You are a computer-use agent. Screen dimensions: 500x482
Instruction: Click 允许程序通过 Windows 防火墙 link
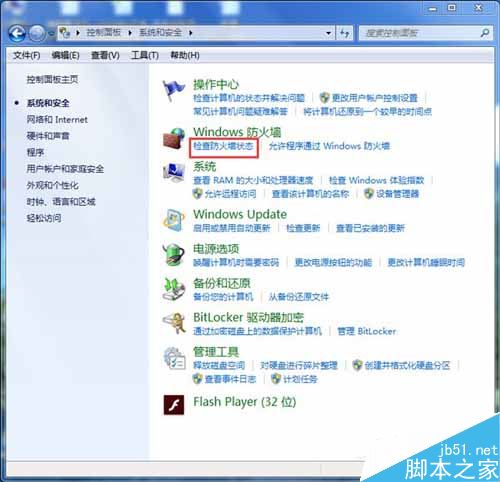[x=329, y=146]
